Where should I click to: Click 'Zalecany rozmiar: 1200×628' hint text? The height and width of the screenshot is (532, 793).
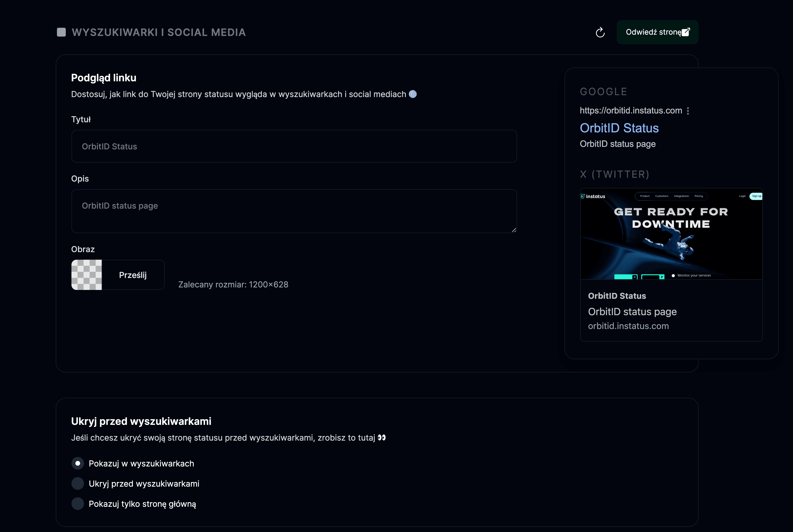pos(233,284)
